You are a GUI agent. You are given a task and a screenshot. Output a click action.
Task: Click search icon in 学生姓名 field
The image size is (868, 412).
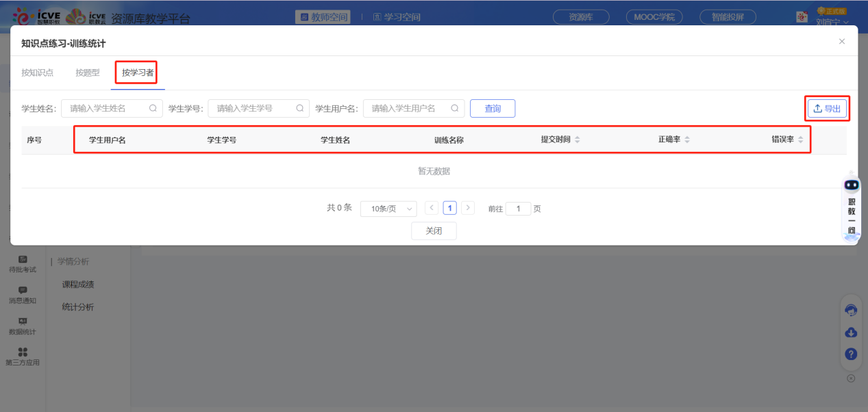coord(153,108)
